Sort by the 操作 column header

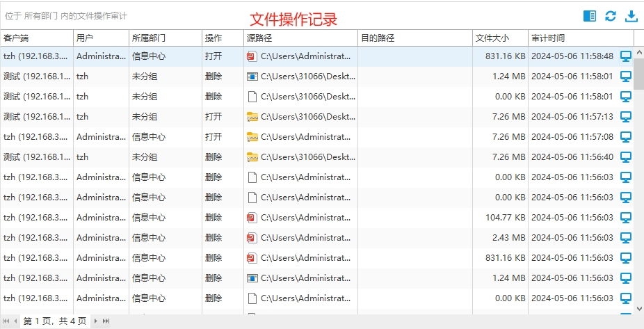pyautogui.click(x=223, y=38)
